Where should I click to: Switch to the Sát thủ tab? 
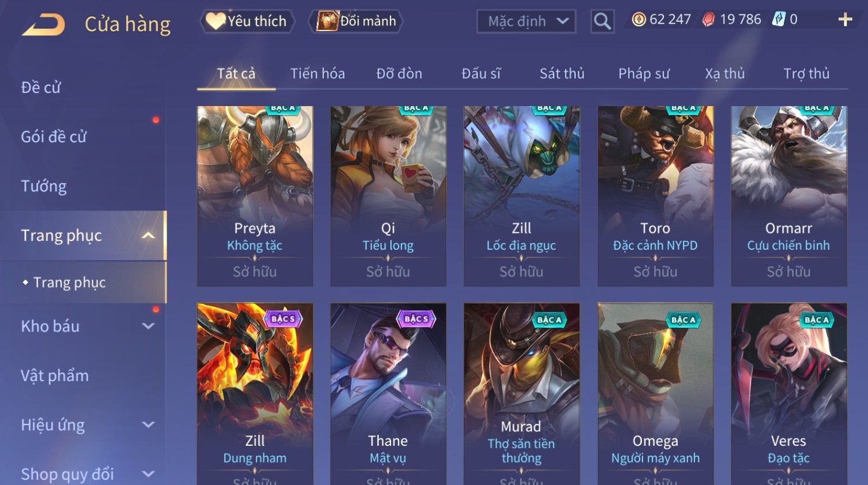562,73
